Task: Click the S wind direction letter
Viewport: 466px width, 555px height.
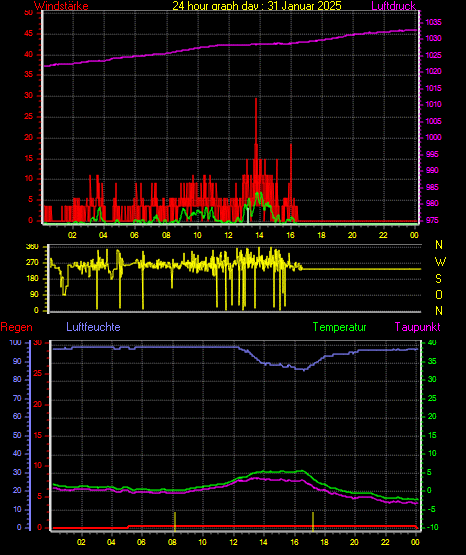Action: (438, 279)
